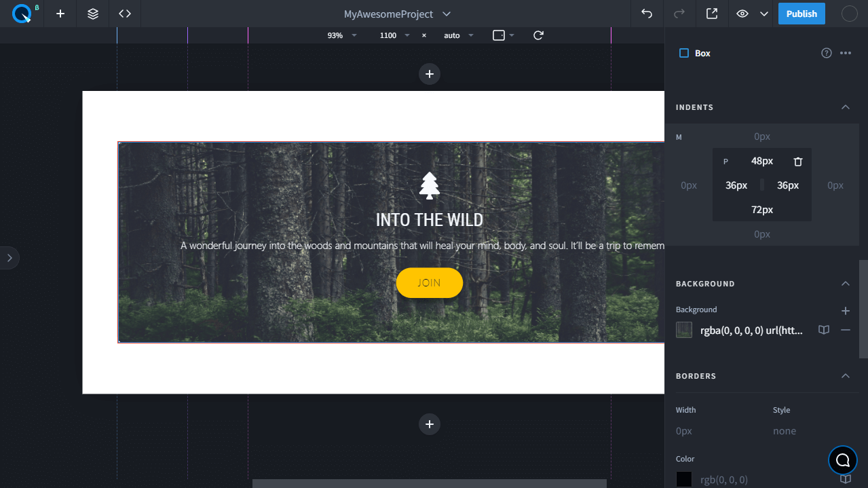Open project in external window
Viewport: 868px width, 488px height.
(712, 14)
